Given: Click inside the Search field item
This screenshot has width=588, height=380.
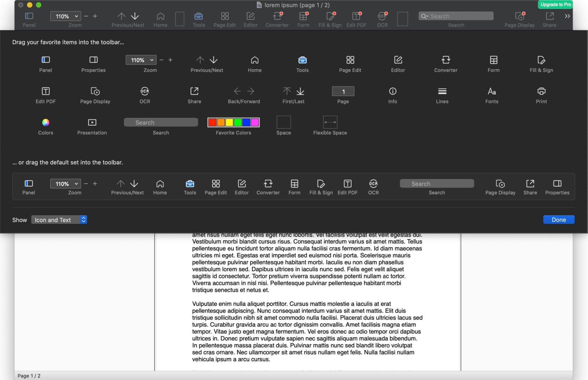Looking at the screenshot, I should point(161,122).
